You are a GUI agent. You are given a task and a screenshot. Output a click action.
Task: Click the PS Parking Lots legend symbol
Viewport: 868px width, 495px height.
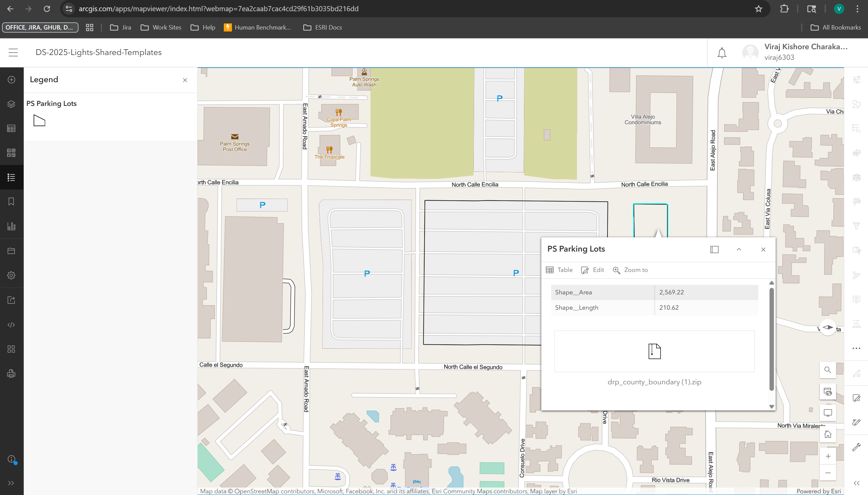(x=39, y=120)
